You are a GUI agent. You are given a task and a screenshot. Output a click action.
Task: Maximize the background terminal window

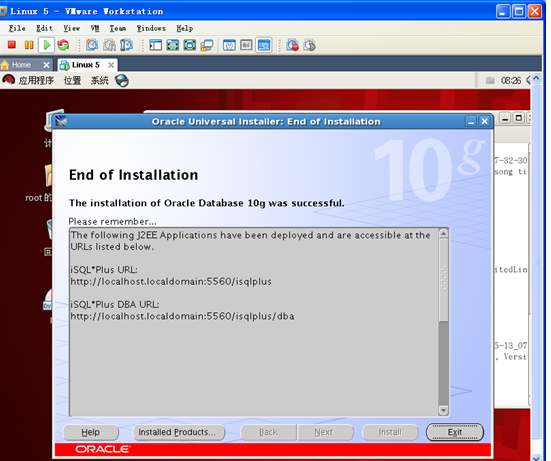click(519, 118)
